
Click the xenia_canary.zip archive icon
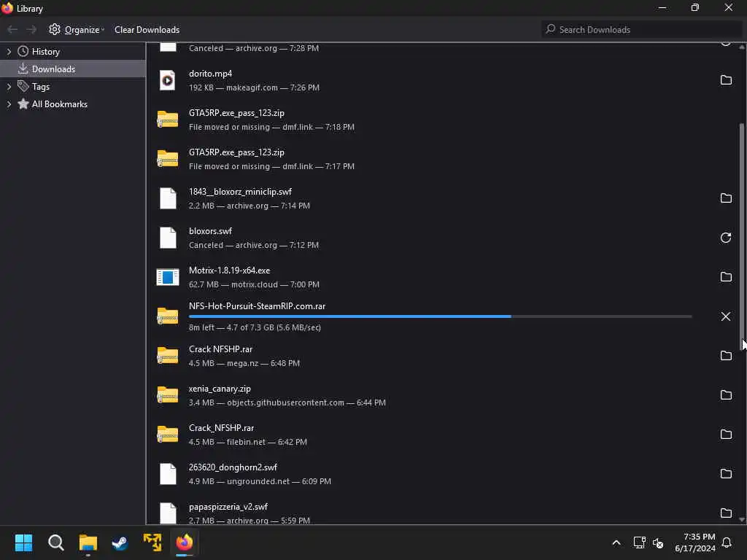click(x=168, y=394)
